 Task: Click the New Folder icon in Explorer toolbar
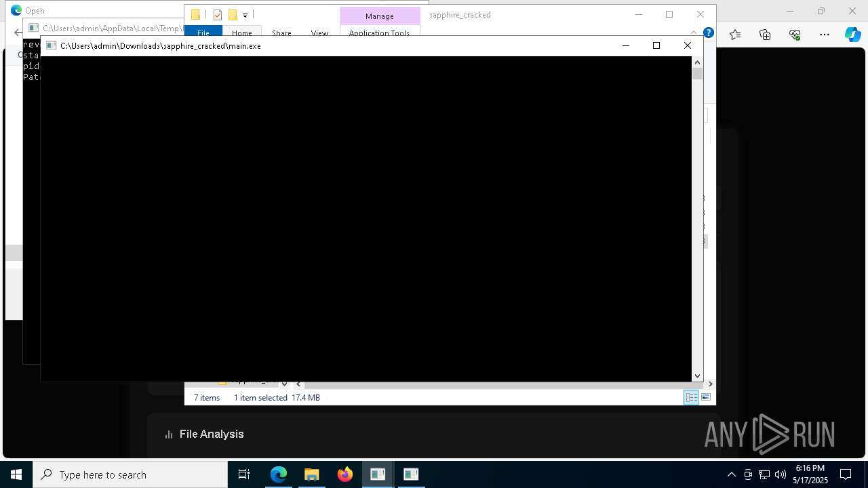(x=233, y=15)
